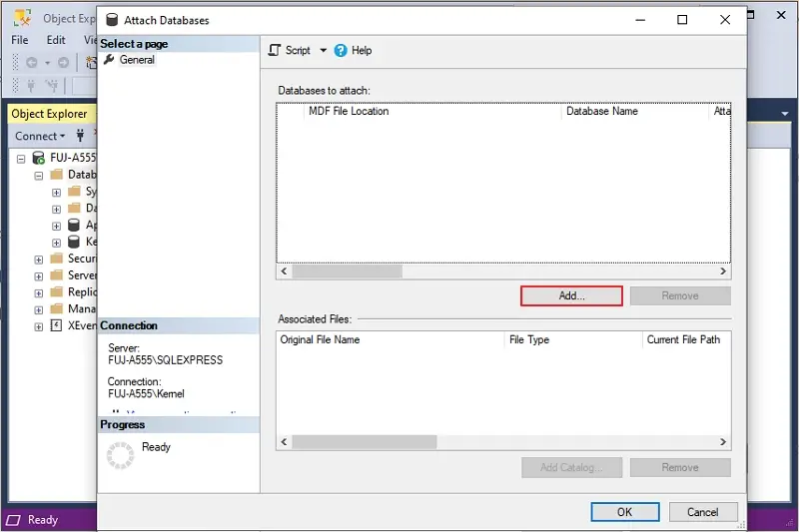Screen dimensions: 799x532
Task: Expand the XEvent Profiler node
Action: pyautogui.click(x=39, y=326)
